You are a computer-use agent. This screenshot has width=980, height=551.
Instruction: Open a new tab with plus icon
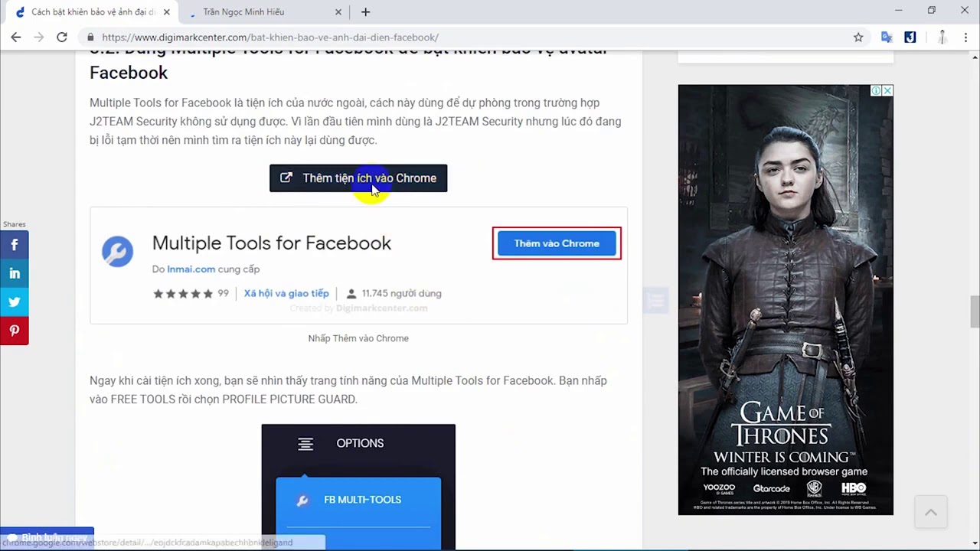pyautogui.click(x=365, y=11)
